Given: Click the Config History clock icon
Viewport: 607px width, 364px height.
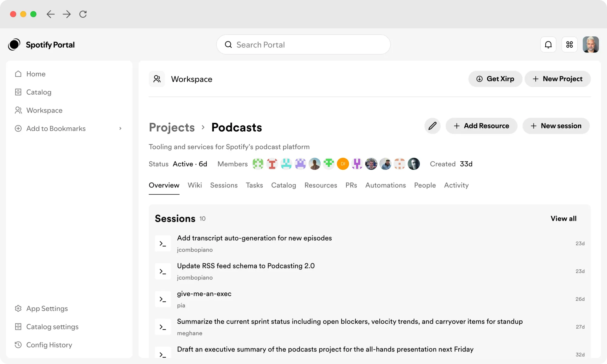Looking at the screenshot, I should (x=18, y=345).
